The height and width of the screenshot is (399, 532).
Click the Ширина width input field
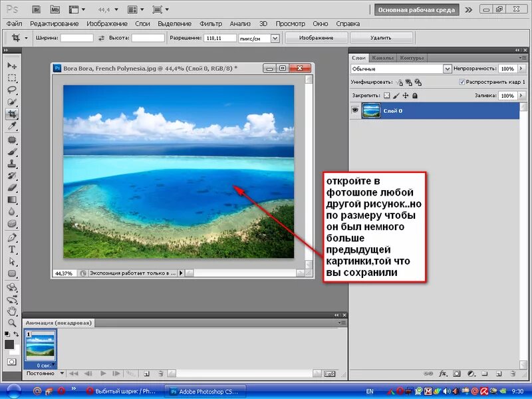[x=76, y=38]
